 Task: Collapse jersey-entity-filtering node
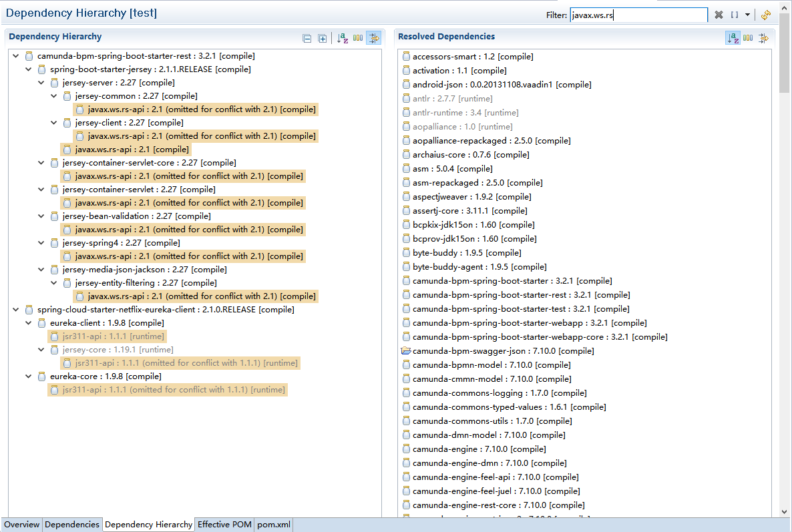(x=53, y=282)
